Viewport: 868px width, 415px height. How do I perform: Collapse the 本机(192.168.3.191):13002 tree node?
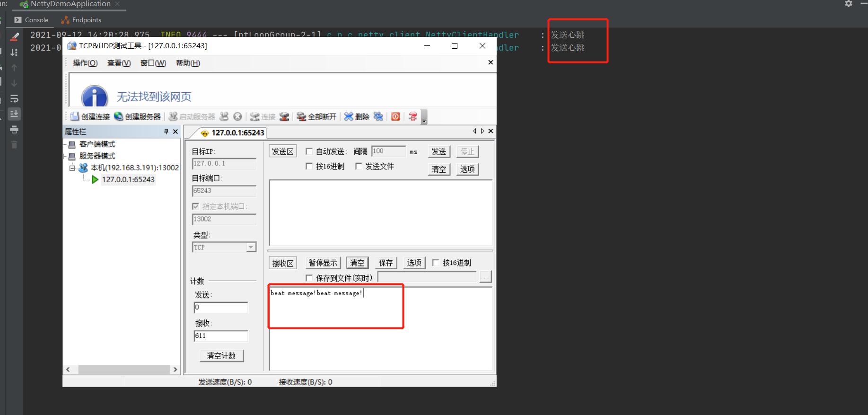click(x=72, y=168)
